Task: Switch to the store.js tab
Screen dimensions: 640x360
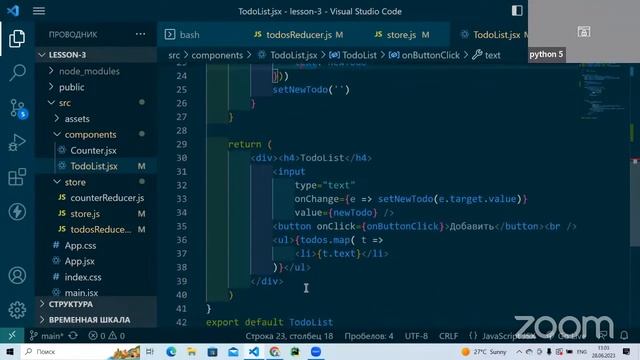Action: point(402,35)
